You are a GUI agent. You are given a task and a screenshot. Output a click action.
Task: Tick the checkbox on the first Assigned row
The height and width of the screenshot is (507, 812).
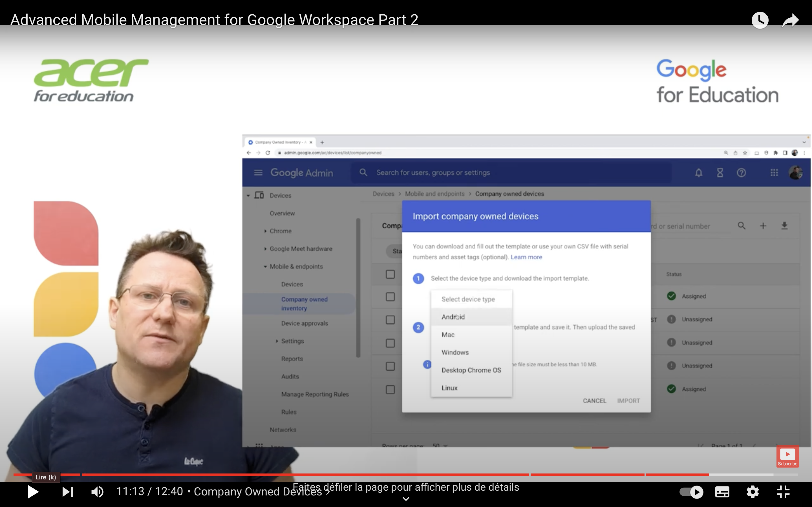[390, 297]
